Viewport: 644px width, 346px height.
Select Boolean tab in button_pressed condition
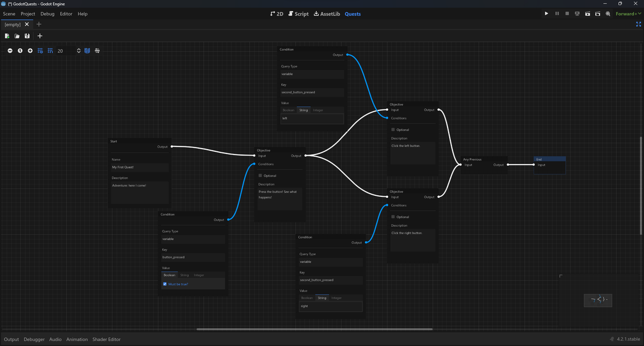tap(170, 275)
